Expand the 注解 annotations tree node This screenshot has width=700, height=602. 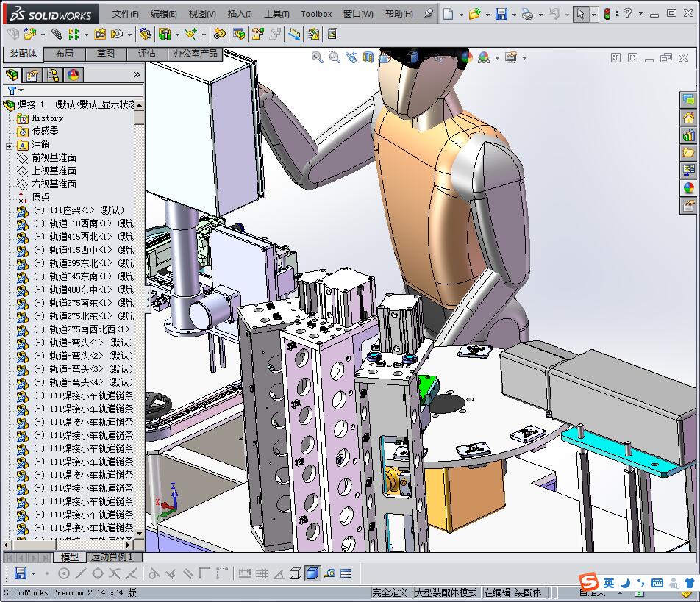pos(9,145)
